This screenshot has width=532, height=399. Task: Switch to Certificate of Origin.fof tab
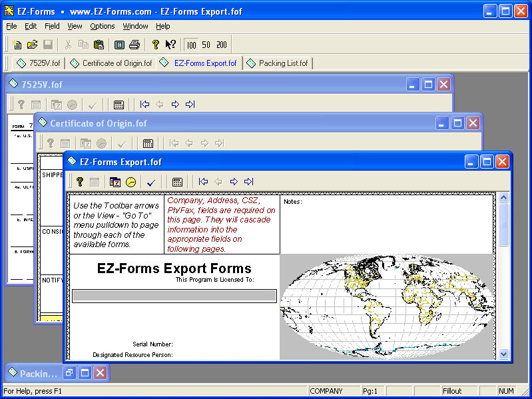point(111,63)
